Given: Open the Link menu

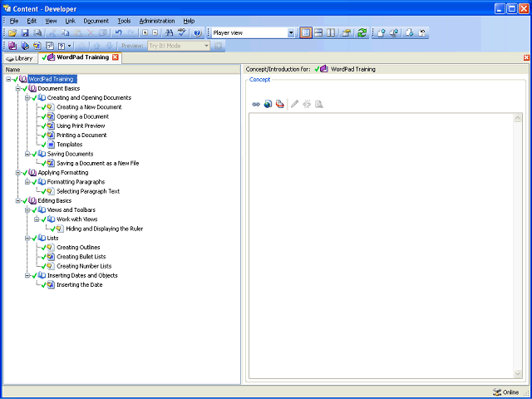Looking at the screenshot, I should pos(70,21).
